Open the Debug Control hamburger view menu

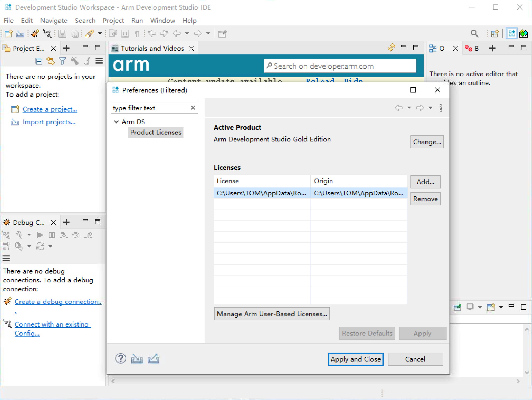pyautogui.click(x=6, y=258)
